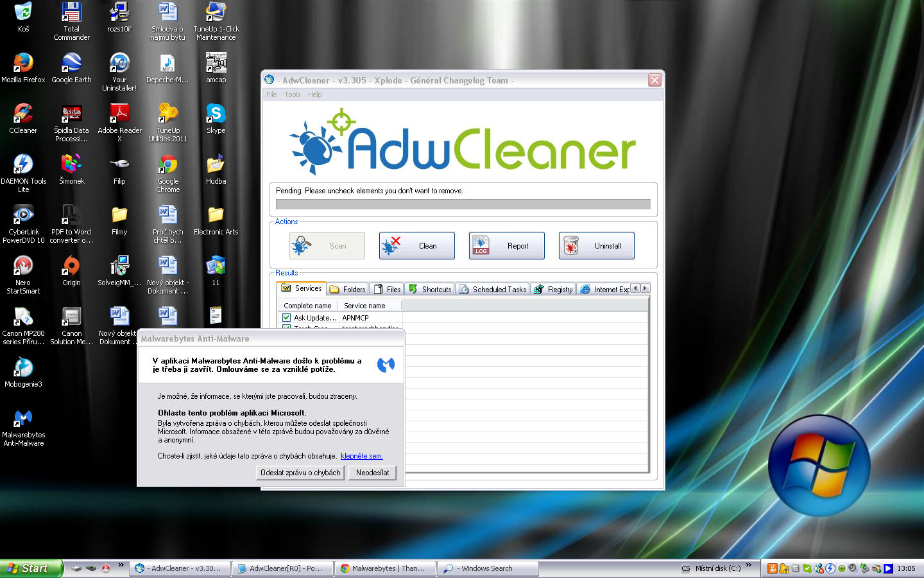Viewport: 924px width, 578px height.
Task: Open Adobe Reader X icon
Action: tap(119, 123)
